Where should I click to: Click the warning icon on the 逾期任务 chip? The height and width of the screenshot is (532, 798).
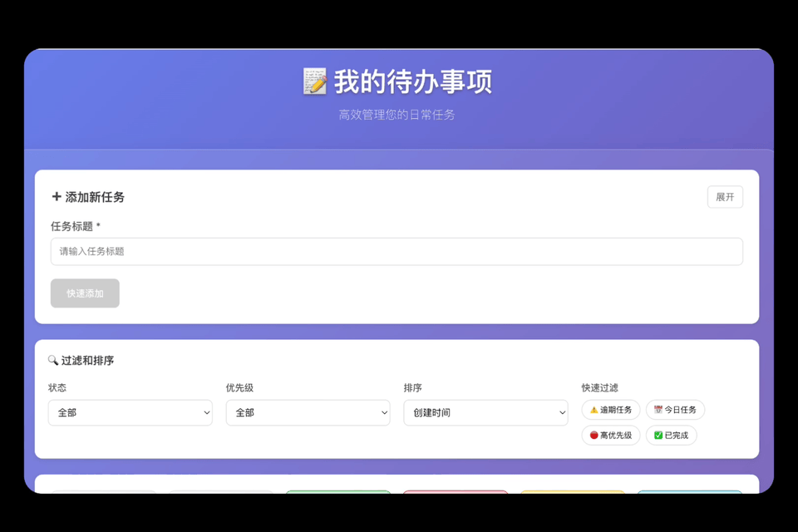tap(594, 410)
